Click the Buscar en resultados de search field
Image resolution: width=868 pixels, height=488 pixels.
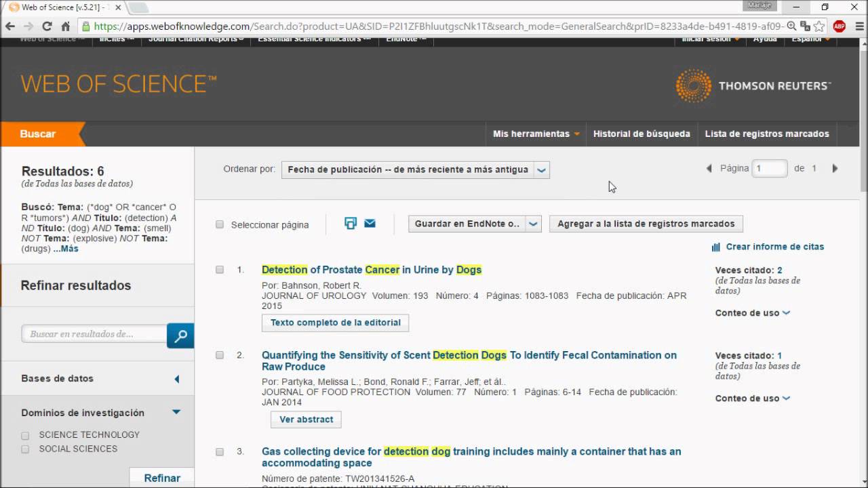point(94,334)
